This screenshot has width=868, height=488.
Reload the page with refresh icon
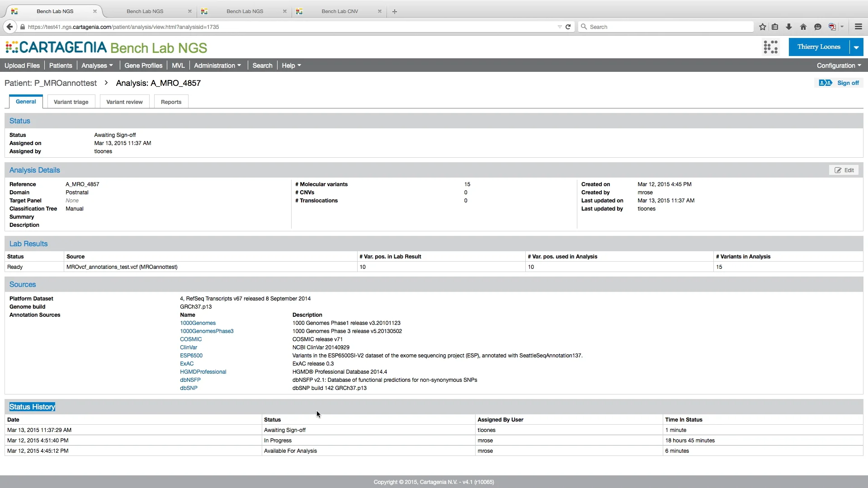[x=568, y=27]
